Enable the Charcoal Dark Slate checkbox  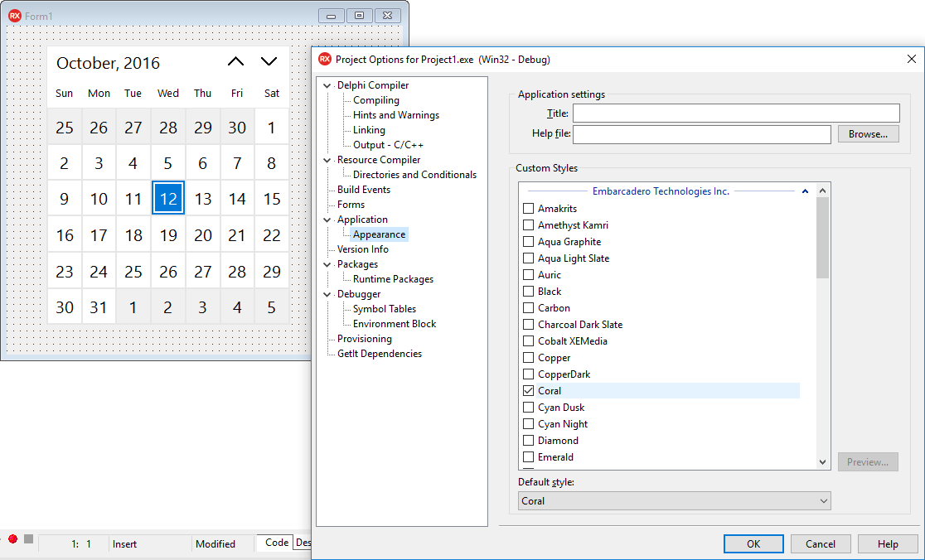529,324
